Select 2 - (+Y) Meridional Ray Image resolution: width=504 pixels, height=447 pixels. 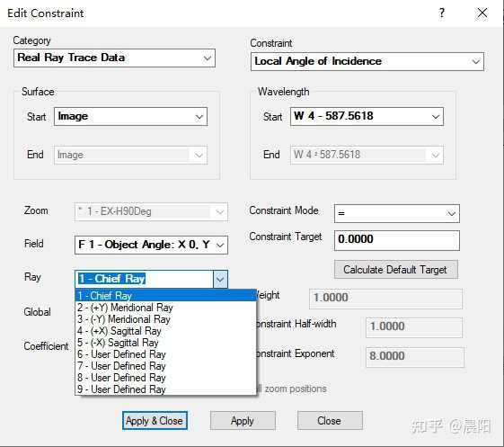(165, 308)
